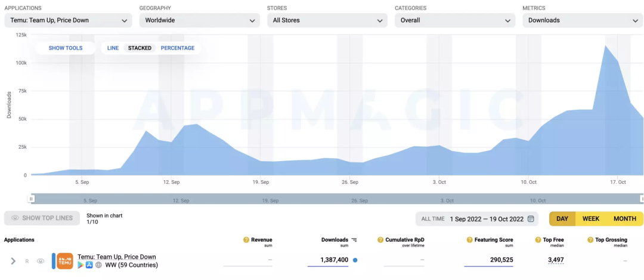
Task: Click the calendar icon in date range
Action: (x=531, y=219)
